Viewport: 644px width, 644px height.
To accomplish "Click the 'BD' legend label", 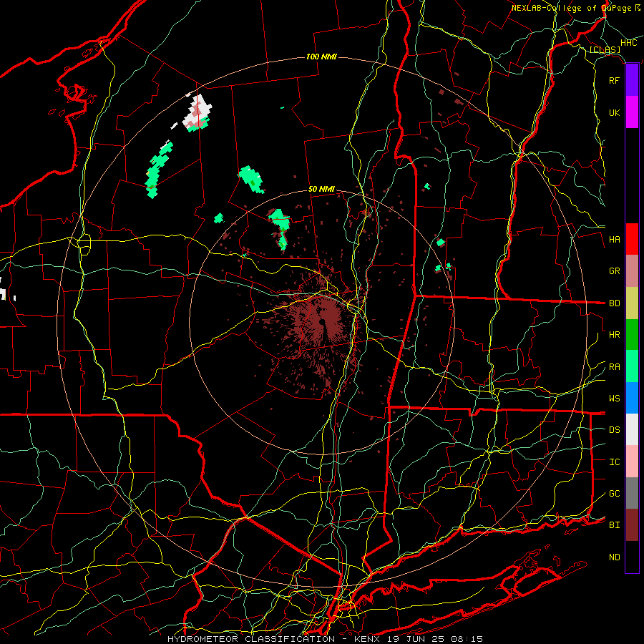I will point(614,303).
